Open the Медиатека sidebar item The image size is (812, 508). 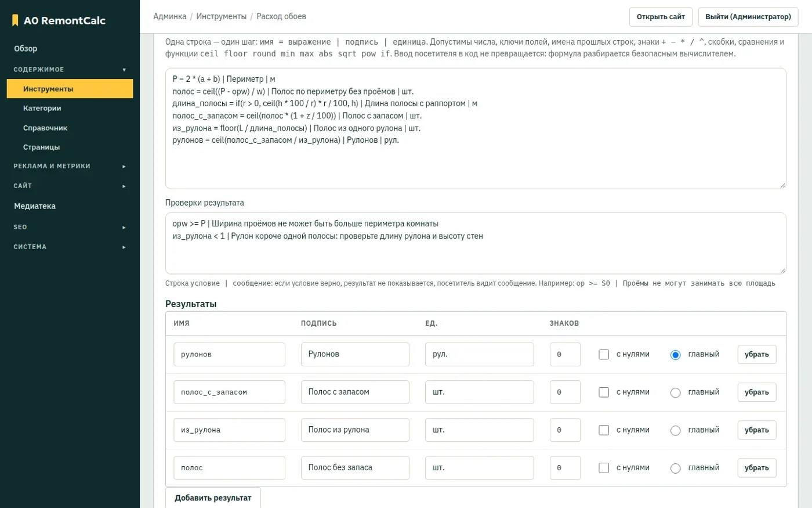[x=70, y=206]
